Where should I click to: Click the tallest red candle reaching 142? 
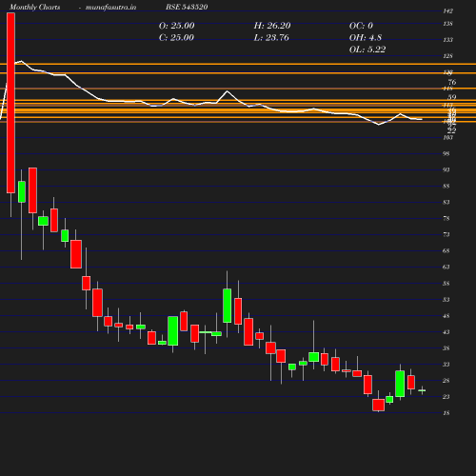(x=10, y=103)
